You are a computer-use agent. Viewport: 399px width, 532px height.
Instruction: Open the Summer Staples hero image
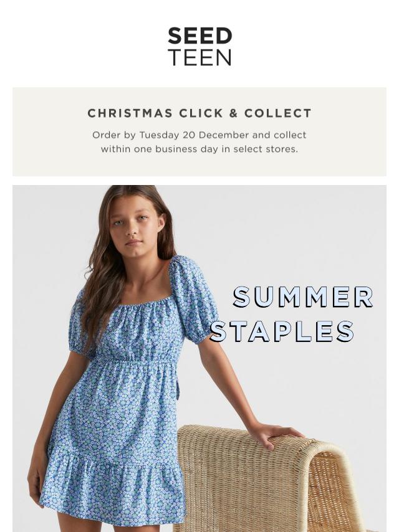pyautogui.click(x=199, y=358)
